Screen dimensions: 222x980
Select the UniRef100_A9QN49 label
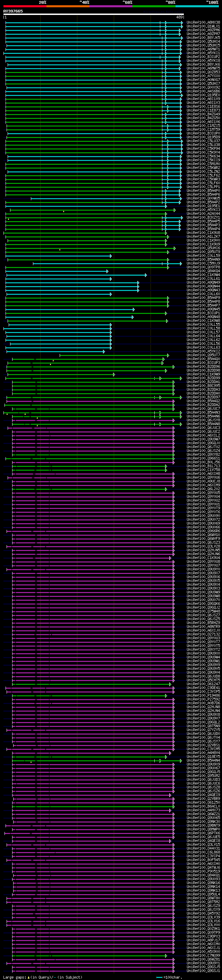[x=203, y=282]
